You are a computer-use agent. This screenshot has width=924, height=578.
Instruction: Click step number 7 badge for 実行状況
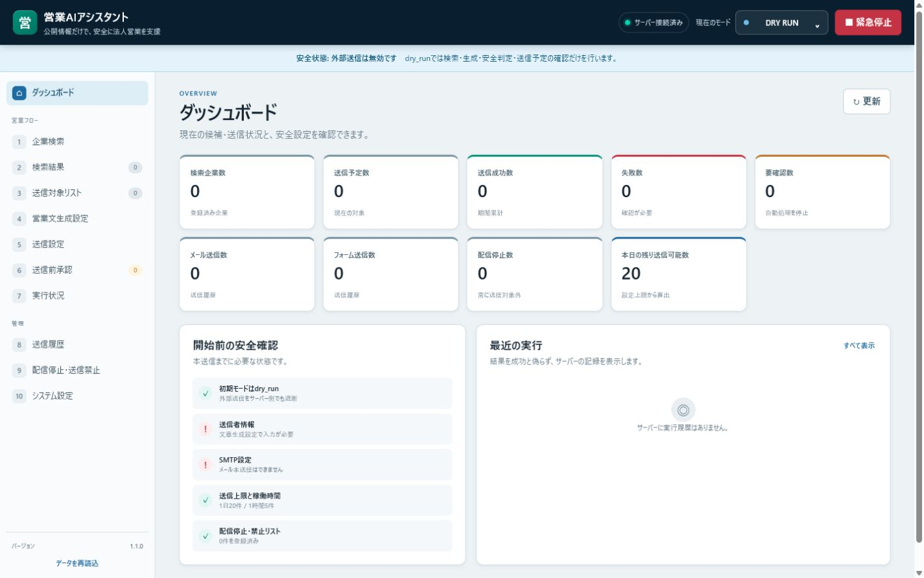[x=19, y=296]
